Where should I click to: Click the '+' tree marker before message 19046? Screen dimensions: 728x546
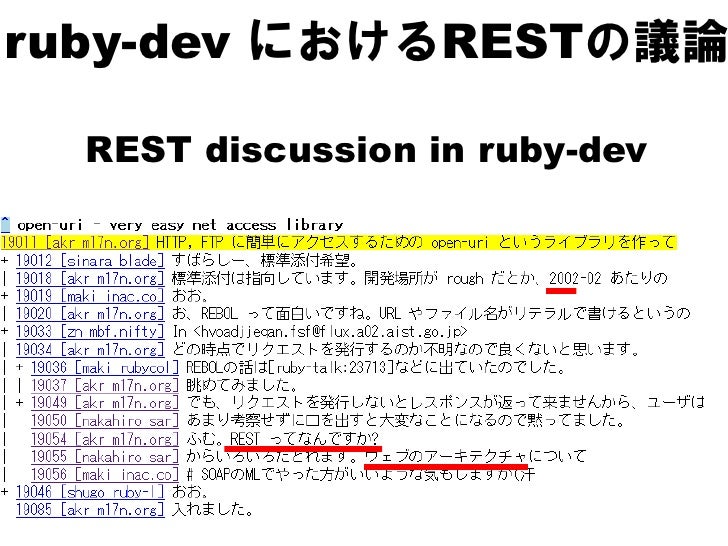point(5,492)
